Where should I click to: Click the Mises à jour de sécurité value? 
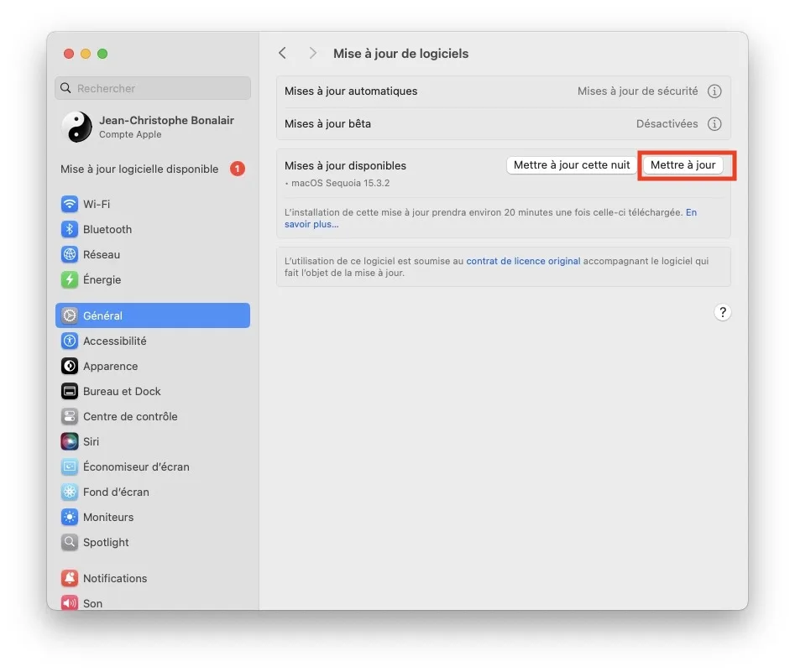pyautogui.click(x=637, y=91)
